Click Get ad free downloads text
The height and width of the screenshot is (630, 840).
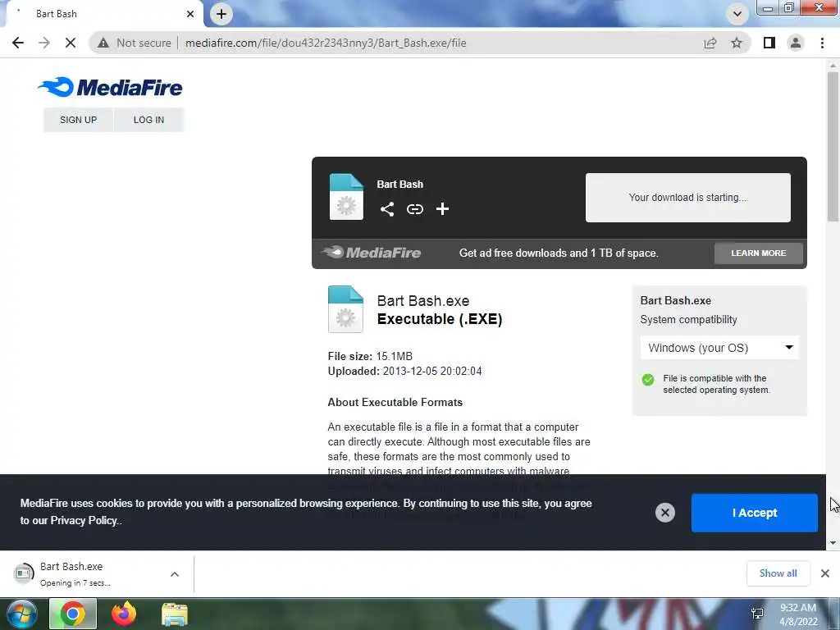click(559, 253)
